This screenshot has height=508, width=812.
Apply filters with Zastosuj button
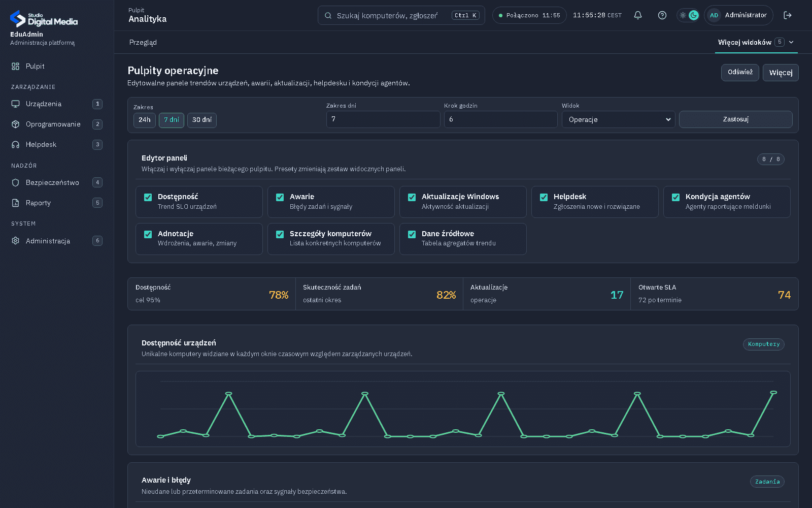735,119
